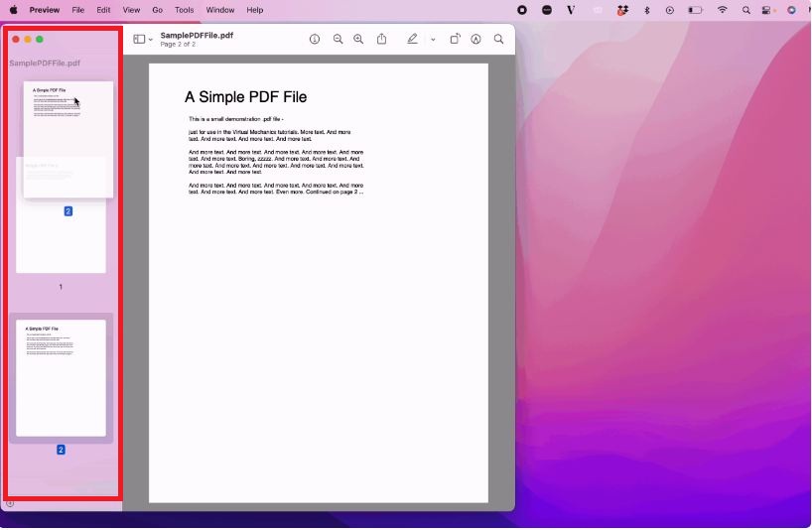
Task: Toggle the sidebar view button in toolbar
Action: tap(139, 40)
